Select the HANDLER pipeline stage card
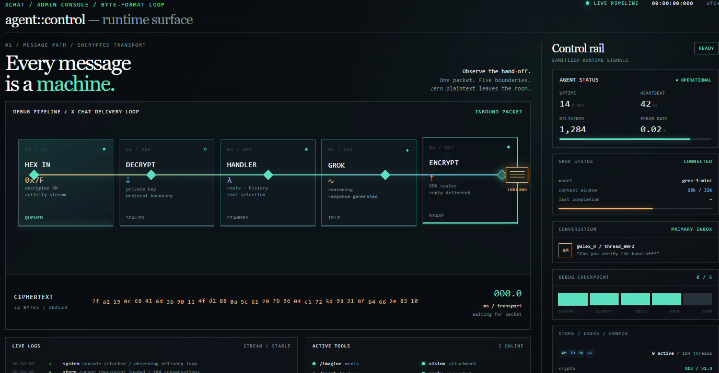This screenshot has height=373, width=719. (x=268, y=183)
